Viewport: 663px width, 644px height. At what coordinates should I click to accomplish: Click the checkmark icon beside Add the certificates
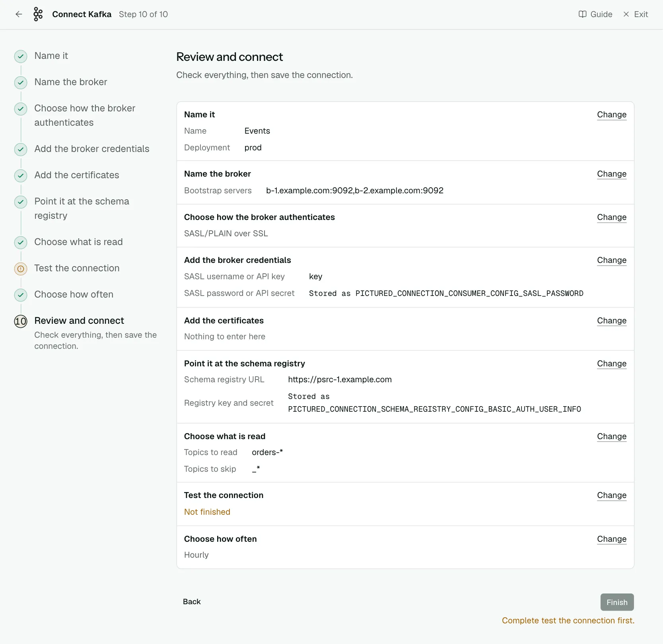tap(21, 176)
